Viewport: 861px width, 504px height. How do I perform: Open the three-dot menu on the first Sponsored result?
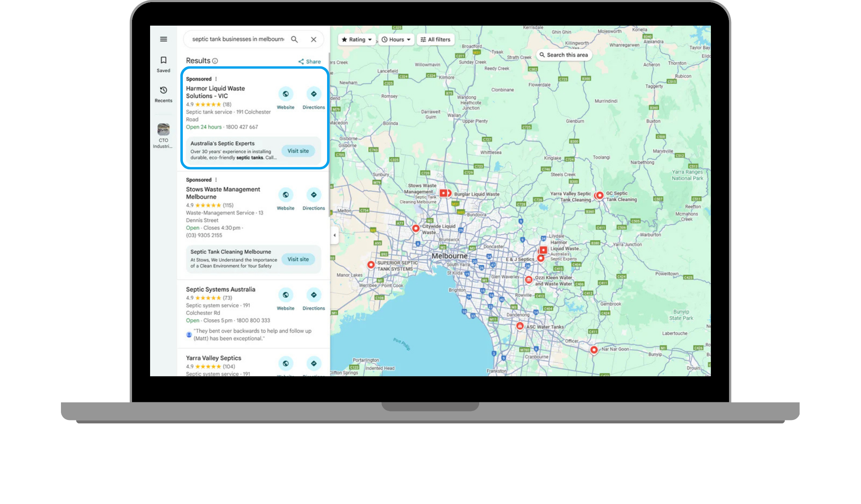point(216,79)
